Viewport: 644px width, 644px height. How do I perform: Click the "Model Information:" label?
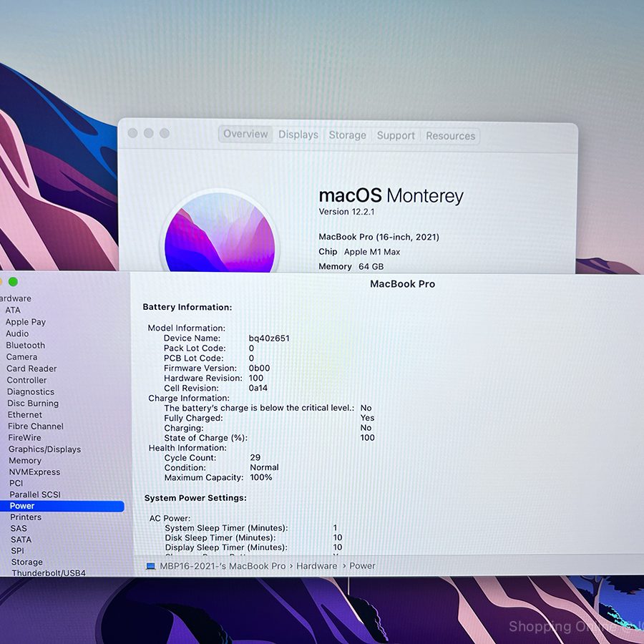(187, 328)
